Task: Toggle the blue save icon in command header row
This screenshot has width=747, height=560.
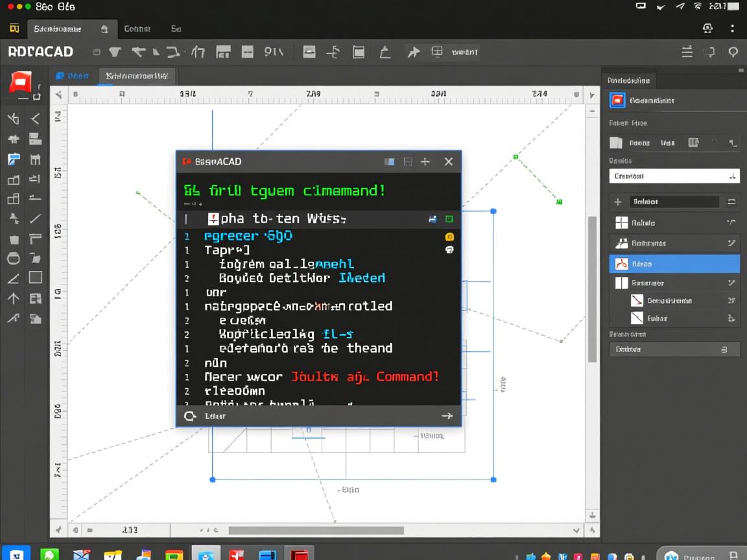Action: [433, 219]
